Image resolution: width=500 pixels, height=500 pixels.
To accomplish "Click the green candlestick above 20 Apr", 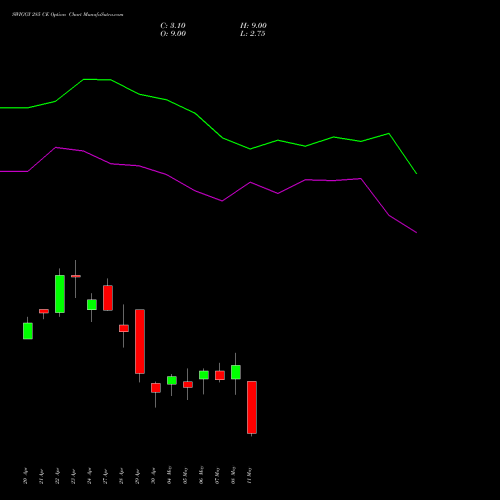I will [x=28, y=331].
